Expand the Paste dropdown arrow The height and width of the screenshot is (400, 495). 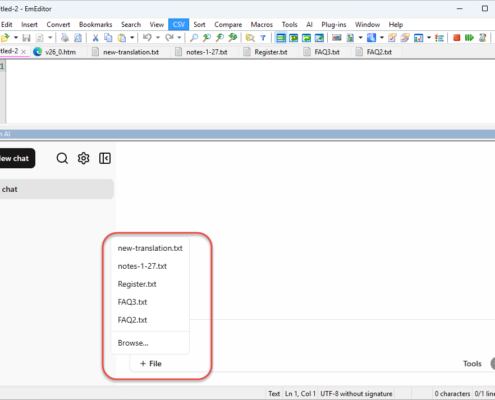(132, 38)
